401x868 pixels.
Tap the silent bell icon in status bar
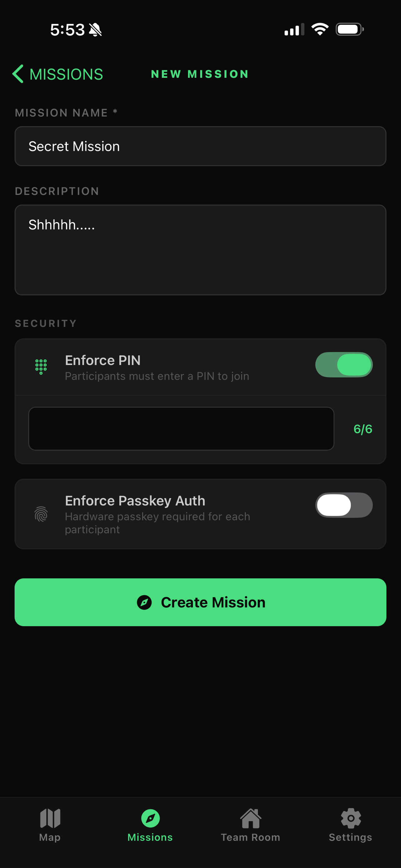[95, 30]
